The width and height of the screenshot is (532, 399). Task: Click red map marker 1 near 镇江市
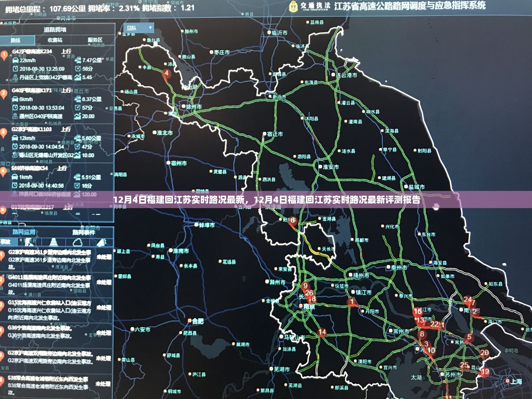352,301
